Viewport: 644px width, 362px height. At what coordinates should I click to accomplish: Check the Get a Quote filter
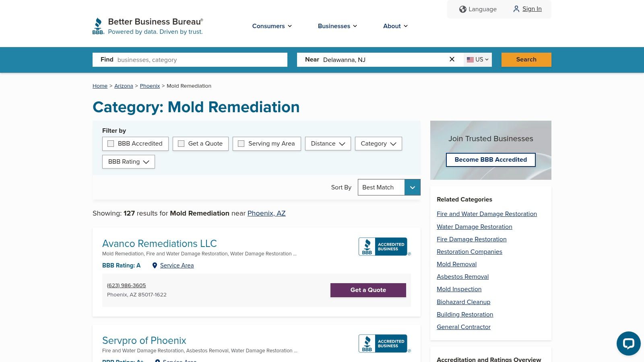[181, 144]
